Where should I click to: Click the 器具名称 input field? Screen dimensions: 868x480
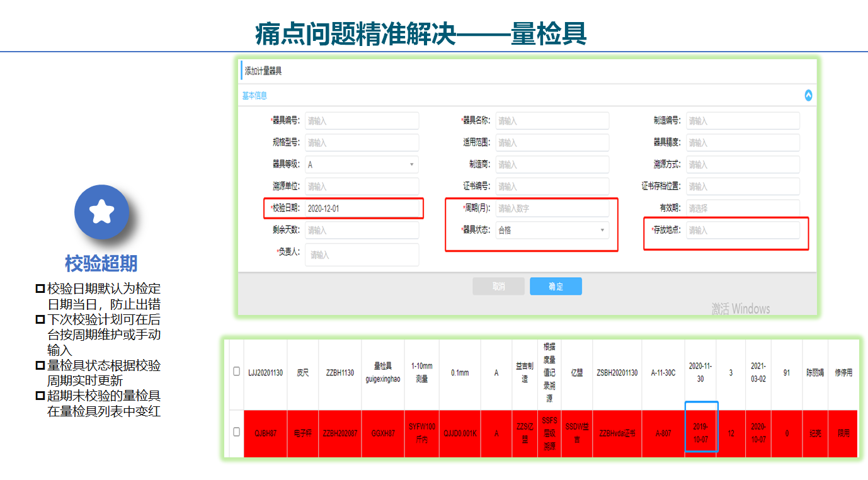click(552, 121)
